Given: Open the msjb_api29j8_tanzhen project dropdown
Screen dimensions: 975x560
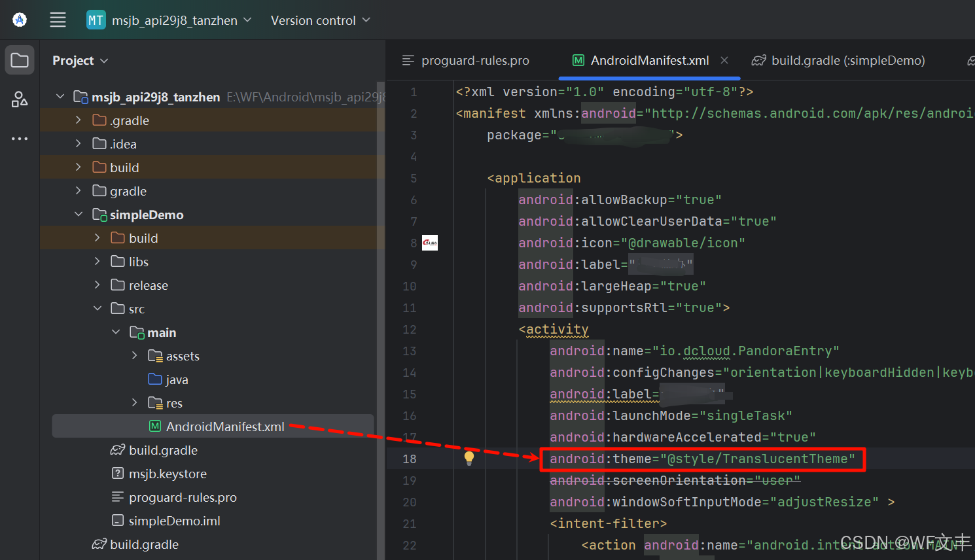Looking at the screenshot, I should point(182,20).
